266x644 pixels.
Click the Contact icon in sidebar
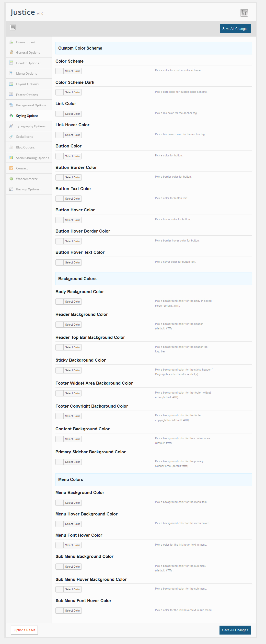pyautogui.click(x=11, y=168)
